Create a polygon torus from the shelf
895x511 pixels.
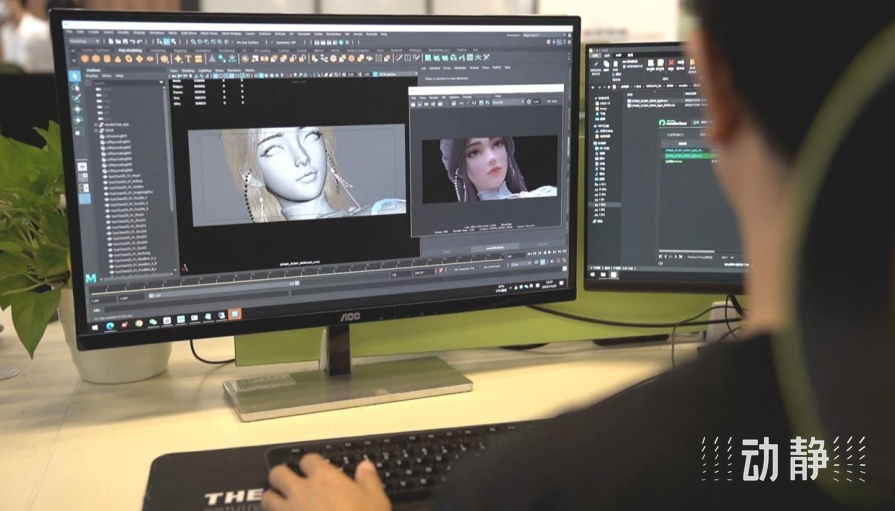[x=129, y=59]
